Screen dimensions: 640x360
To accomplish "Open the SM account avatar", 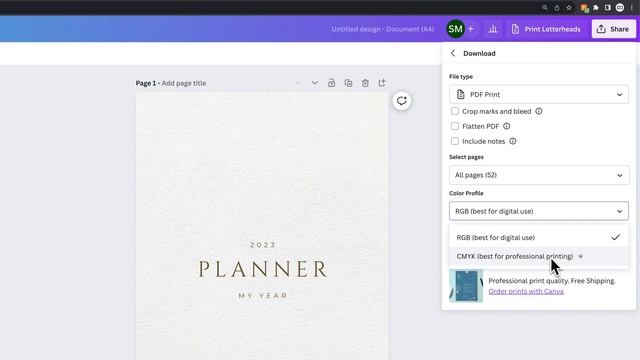I will (x=456, y=29).
